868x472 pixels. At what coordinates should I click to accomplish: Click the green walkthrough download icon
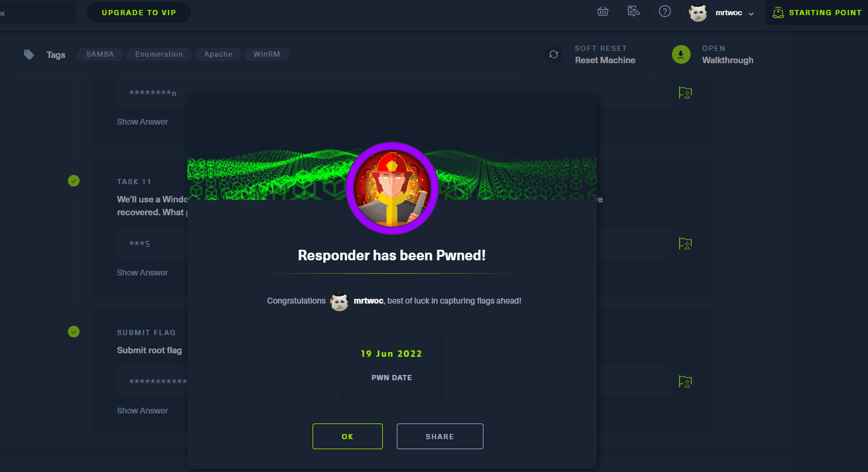[x=681, y=54]
